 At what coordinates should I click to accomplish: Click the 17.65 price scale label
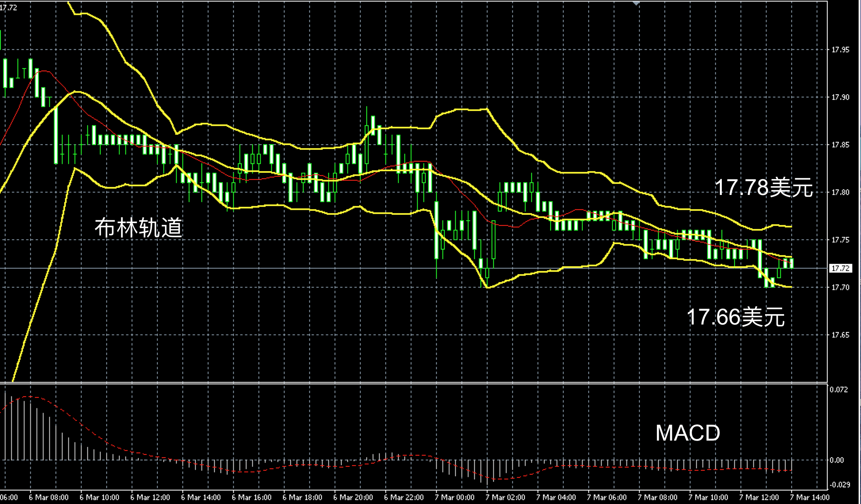tap(840, 335)
